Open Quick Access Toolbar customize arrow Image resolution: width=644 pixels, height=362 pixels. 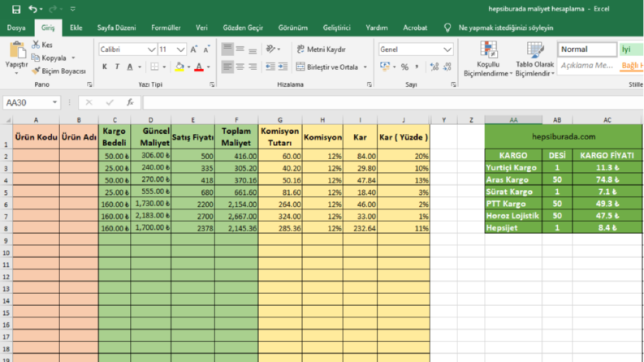(73, 9)
